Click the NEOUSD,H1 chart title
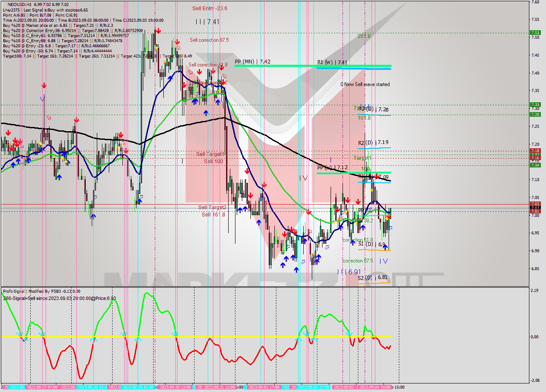Viewport: 546px width, 392px height. (20, 4)
